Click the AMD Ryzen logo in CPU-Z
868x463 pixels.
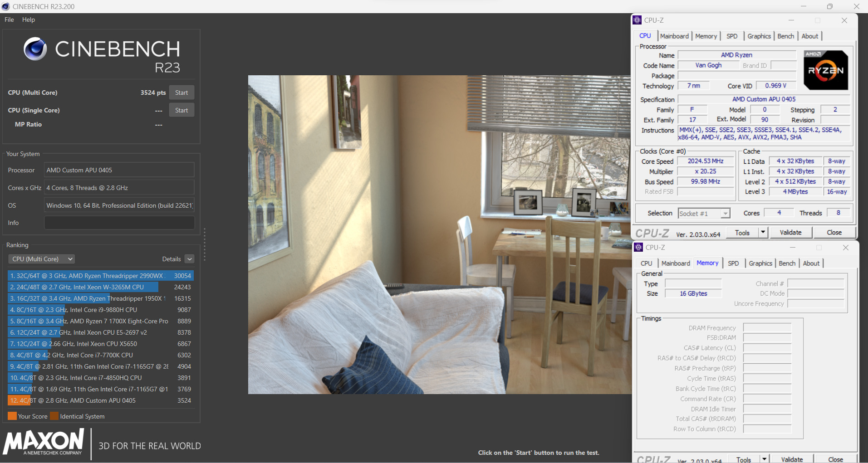pyautogui.click(x=826, y=70)
